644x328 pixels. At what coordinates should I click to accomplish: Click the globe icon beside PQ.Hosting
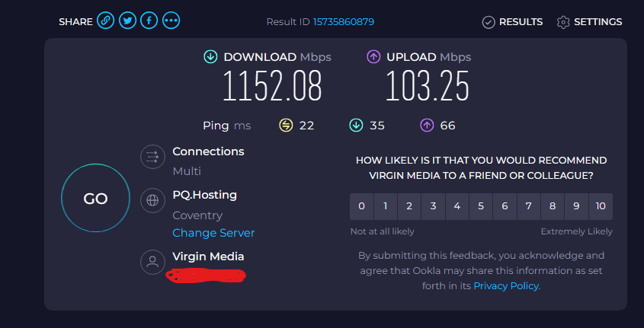[152, 200]
